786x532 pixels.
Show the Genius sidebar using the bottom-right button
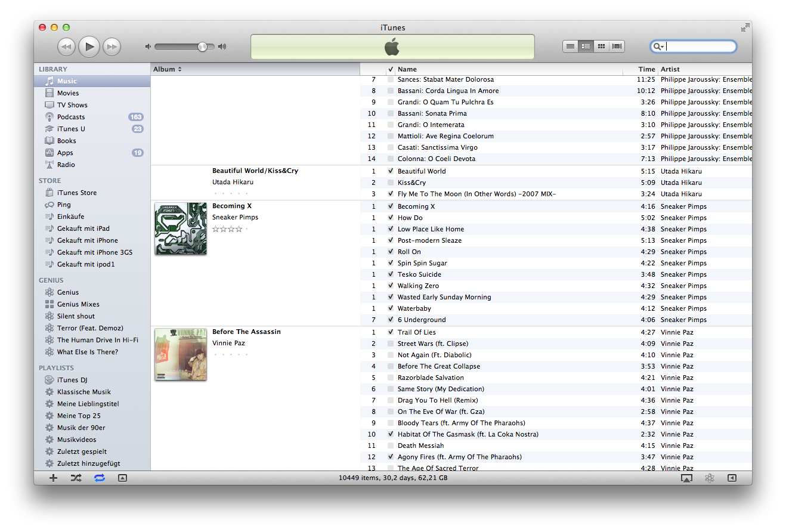coord(732,478)
